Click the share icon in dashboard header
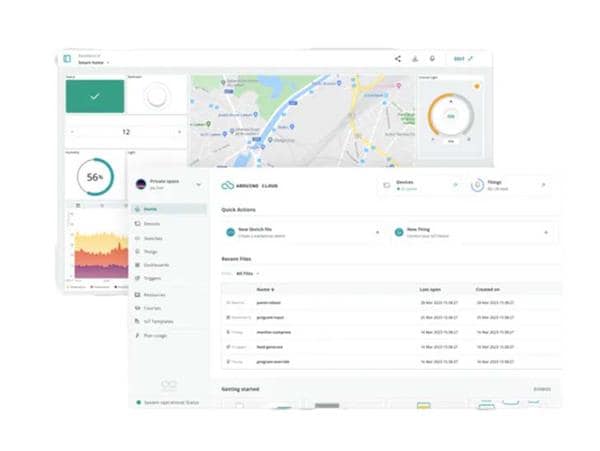The height and width of the screenshot is (451, 600). (x=398, y=59)
